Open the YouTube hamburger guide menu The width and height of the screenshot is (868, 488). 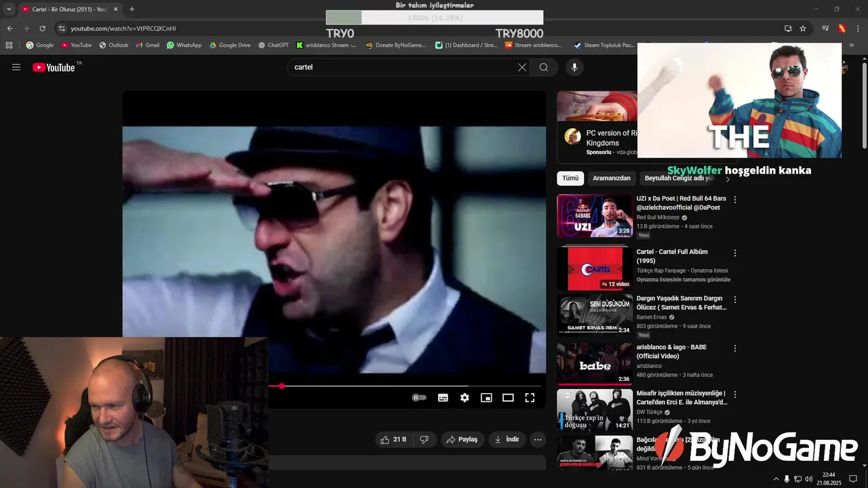pos(16,67)
